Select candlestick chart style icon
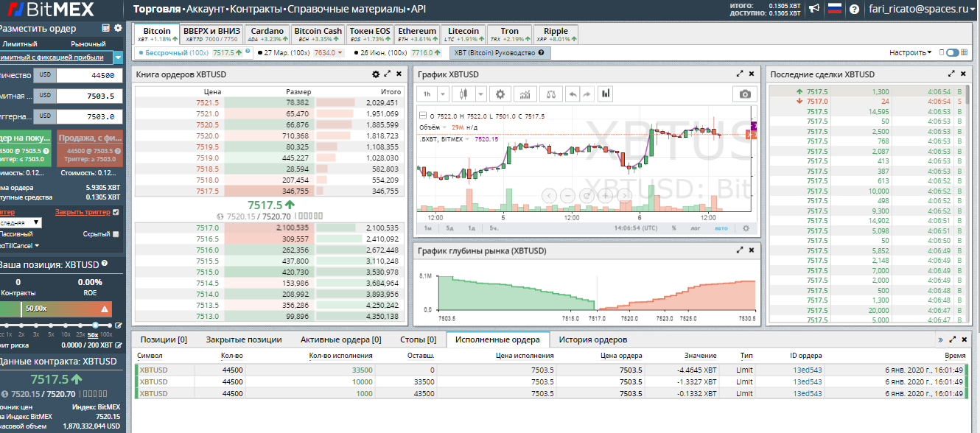Image resolution: width=980 pixels, height=433 pixels. tap(463, 94)
